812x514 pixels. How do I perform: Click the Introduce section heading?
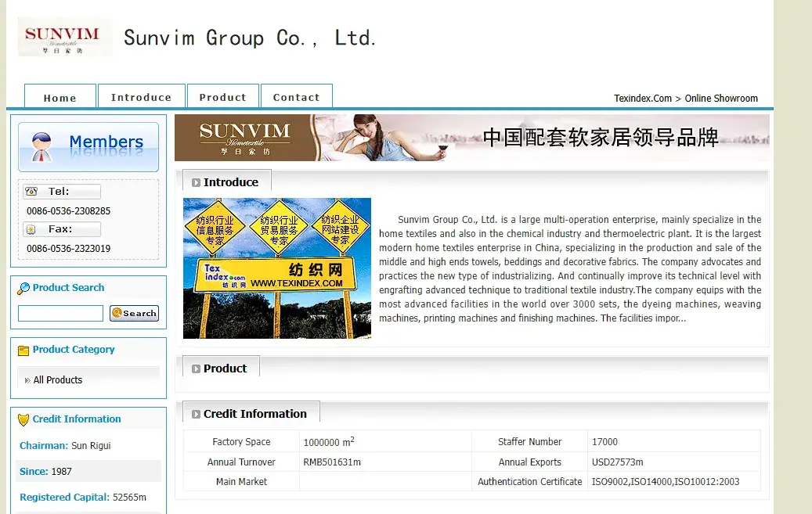coord(230,182)
